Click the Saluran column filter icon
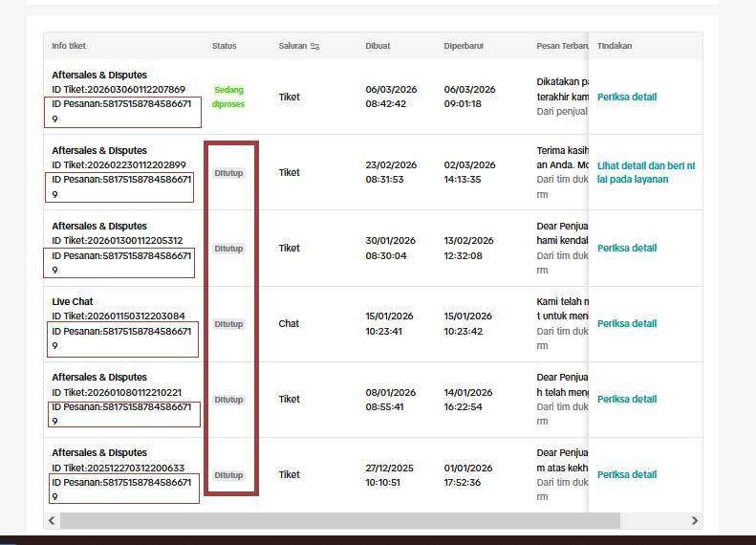 point(315,46)
